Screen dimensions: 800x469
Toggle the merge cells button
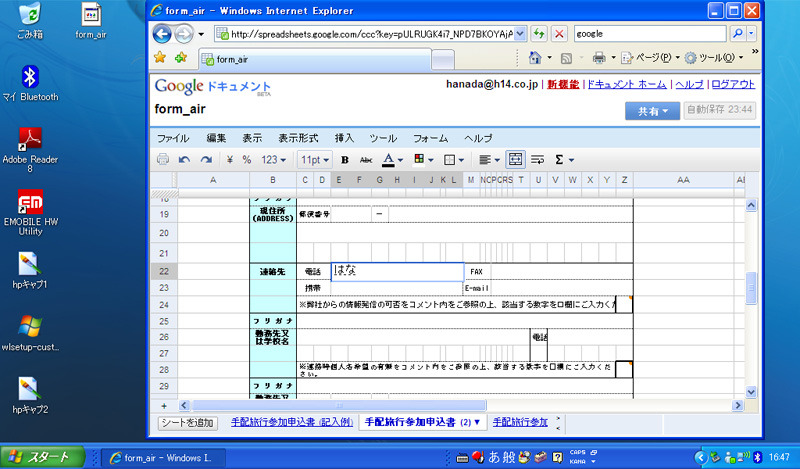click(x=515, y=160)
